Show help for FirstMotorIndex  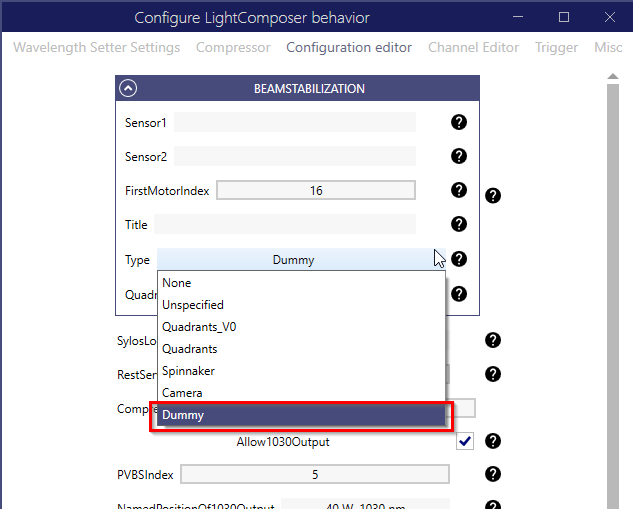tap(459, 190)
